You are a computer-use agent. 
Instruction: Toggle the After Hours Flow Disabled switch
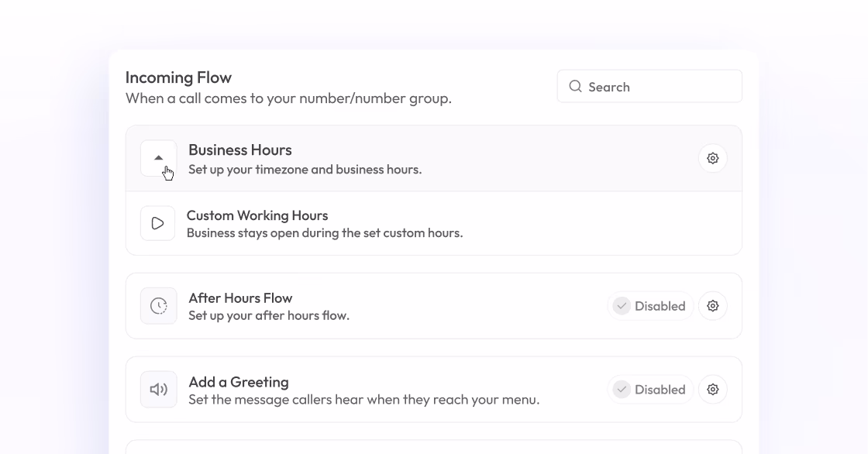[650, 305]
